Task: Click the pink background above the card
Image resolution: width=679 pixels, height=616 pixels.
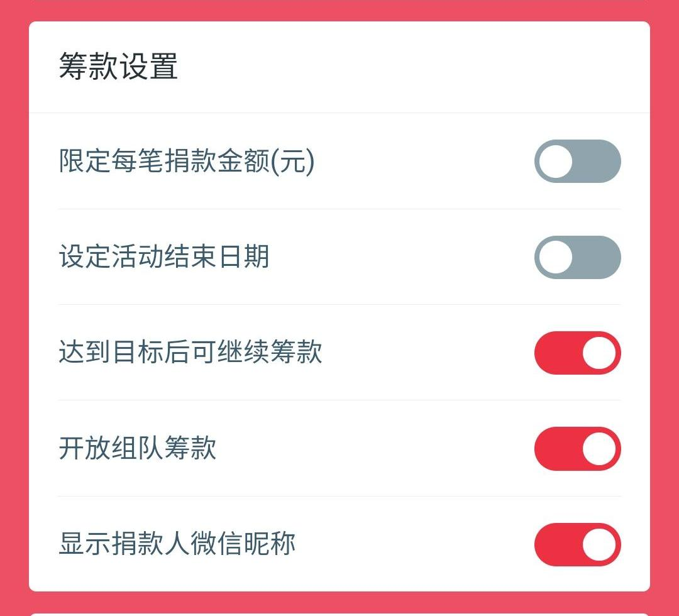Action: pos(339,9)
